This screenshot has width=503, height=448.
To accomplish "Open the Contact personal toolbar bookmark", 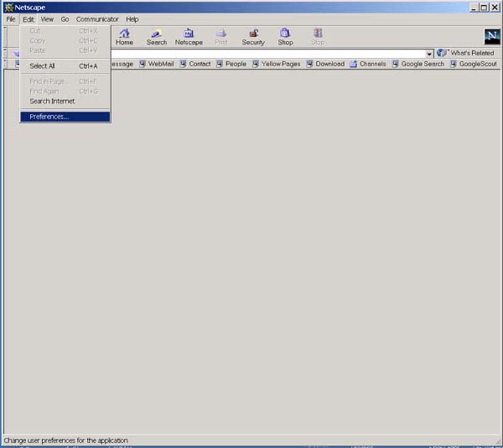I will [196, 64].
